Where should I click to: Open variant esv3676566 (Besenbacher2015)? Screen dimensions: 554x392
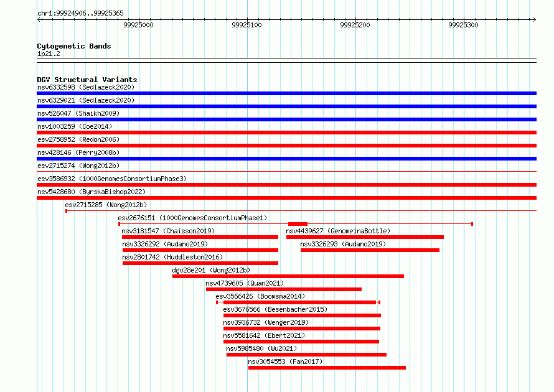[x=275, y=309]
